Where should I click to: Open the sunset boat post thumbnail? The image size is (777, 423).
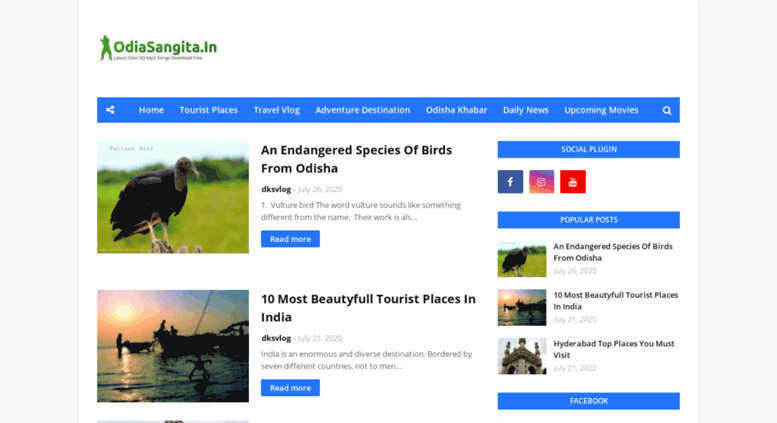173,346
